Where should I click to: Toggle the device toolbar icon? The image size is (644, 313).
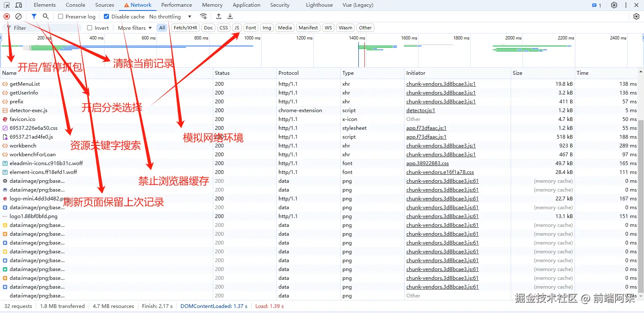[x=19, y=5]
